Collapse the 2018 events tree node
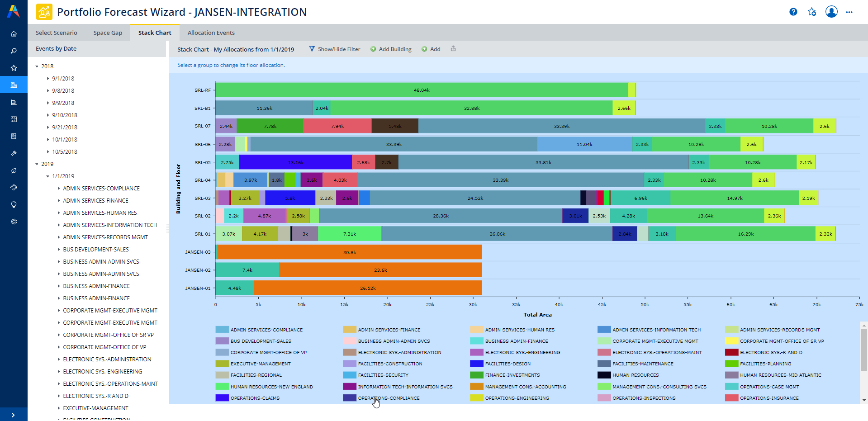This screenshot has height=421, width=868. (37, 66)
